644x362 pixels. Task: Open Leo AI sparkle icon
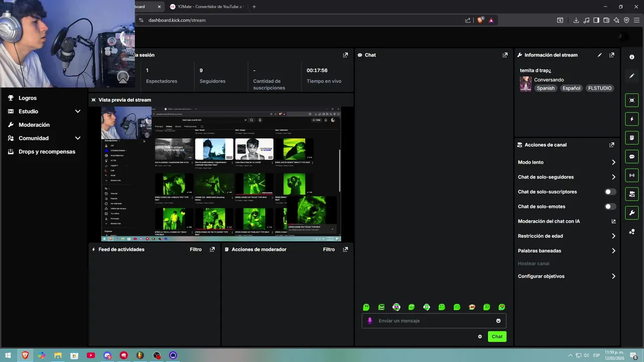tap(616, 20)
